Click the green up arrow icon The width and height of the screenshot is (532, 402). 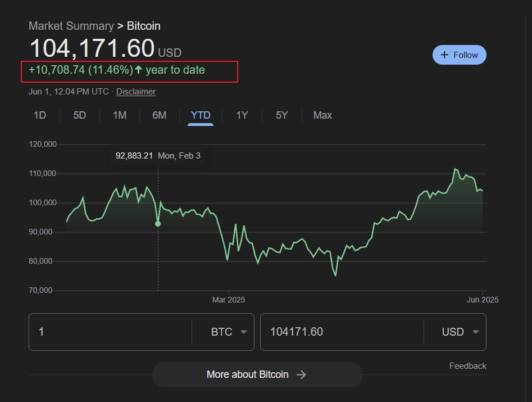tap(138, 70)
